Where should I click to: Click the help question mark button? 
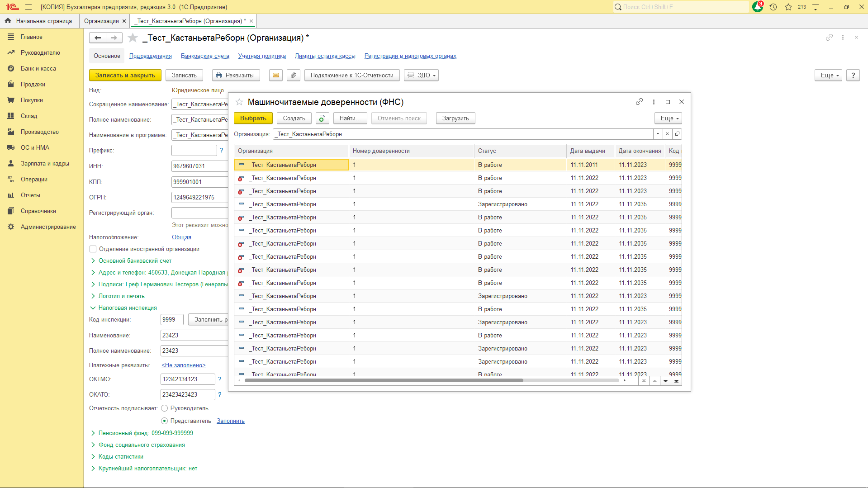(853, 76)
